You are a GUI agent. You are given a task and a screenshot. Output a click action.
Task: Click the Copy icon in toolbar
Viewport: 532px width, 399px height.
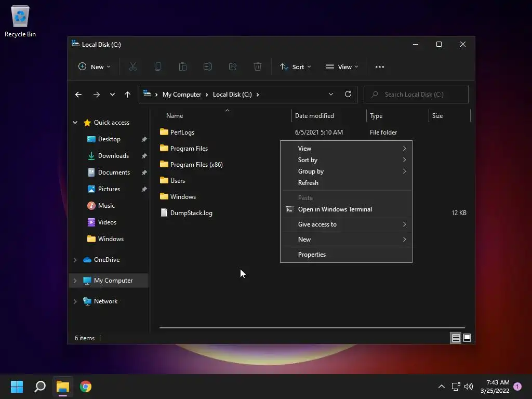(158, 67)
